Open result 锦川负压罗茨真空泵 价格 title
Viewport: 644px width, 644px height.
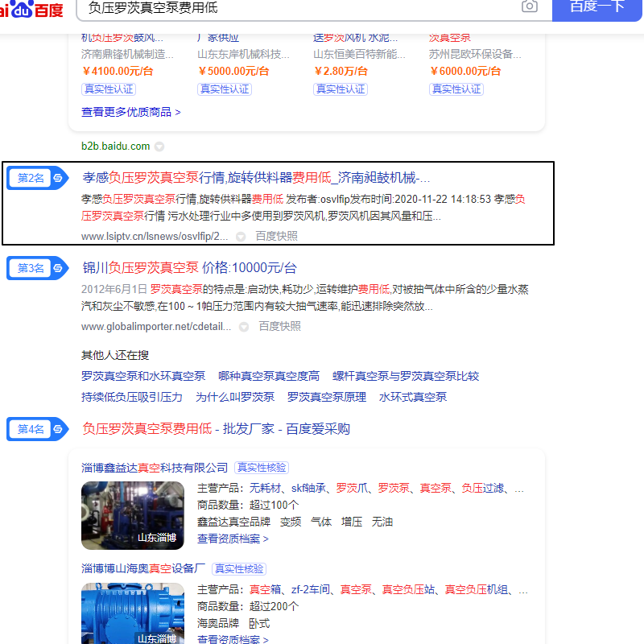pyautogui.click(x=189, y=268)
